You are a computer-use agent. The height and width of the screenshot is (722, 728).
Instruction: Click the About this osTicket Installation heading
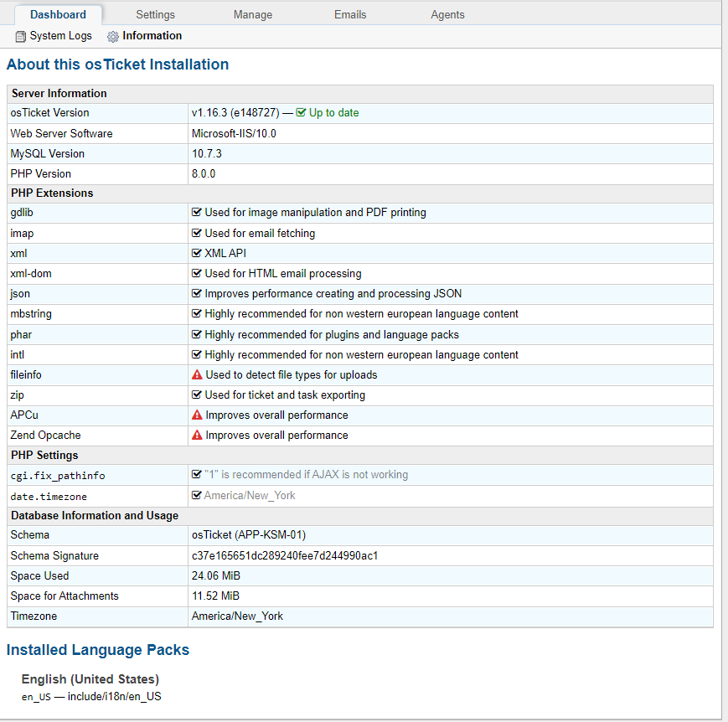point(117,64)
